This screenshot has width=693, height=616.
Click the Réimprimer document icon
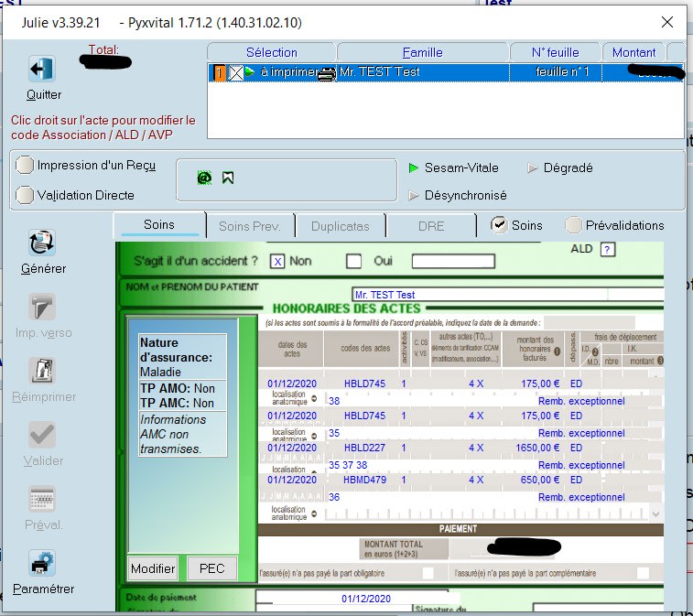43,371
